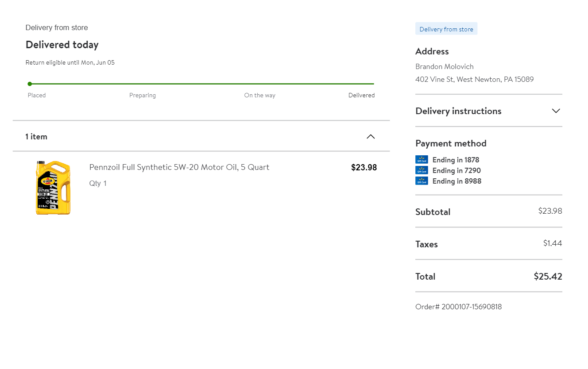The image size is (588, 369).
Task: Click the green order progress tracker bar
Action: pyautogui.click(x=202, y=84)
